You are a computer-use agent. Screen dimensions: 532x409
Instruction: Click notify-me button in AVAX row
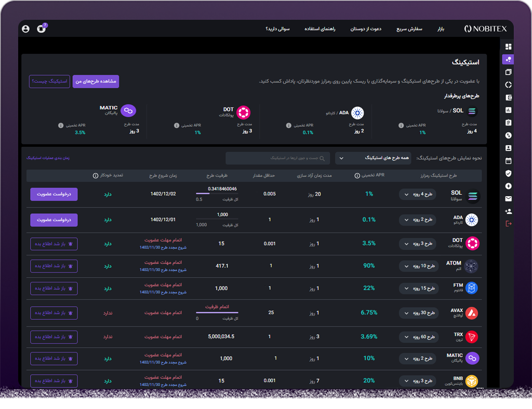(54, 313)
